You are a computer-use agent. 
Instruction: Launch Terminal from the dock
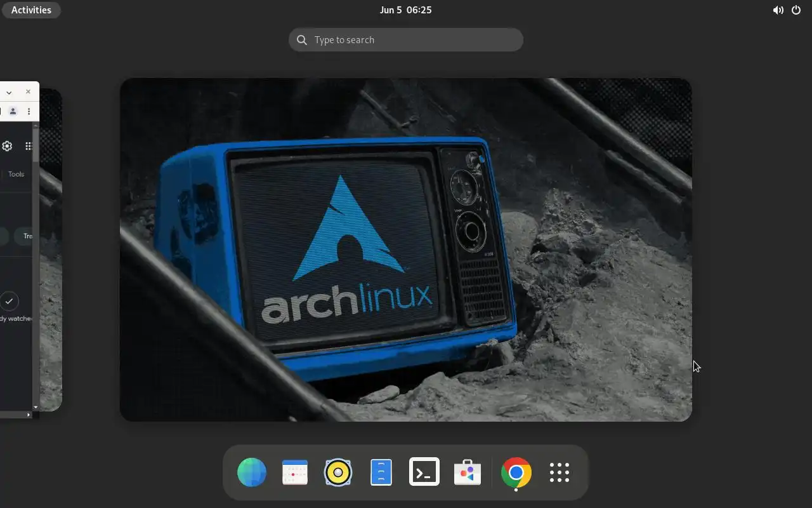[x=424, y=472]
